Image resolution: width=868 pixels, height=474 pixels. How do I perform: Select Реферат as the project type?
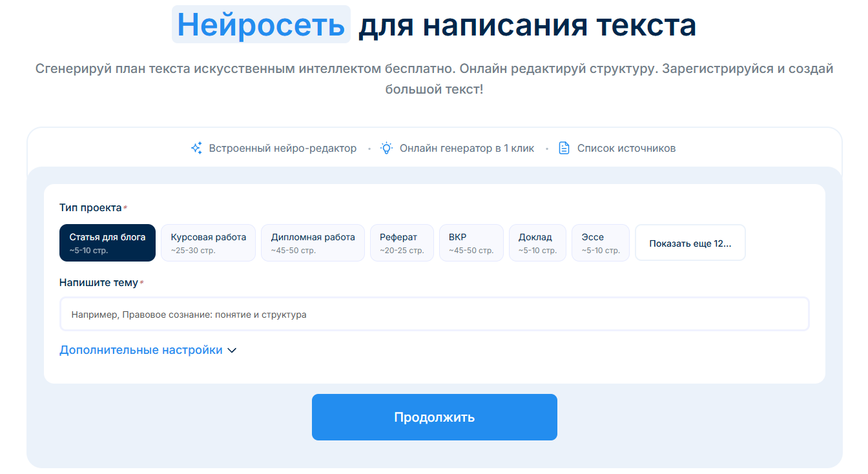(402, 243)
